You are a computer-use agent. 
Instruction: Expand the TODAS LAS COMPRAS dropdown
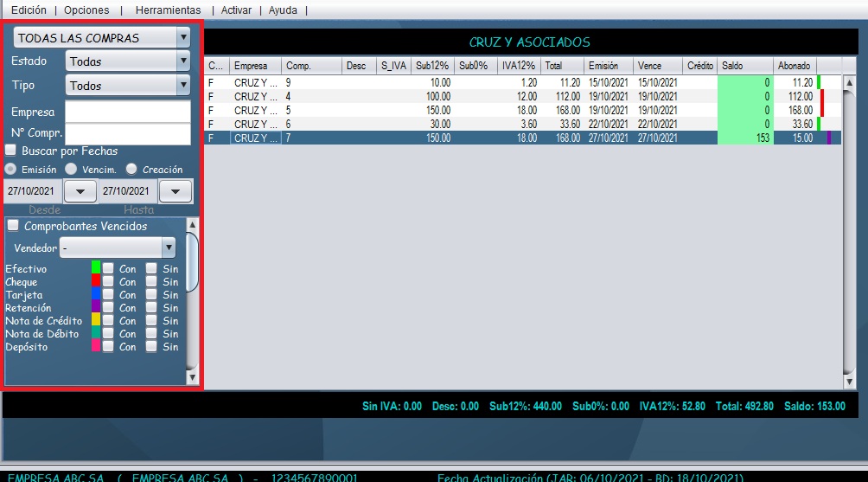click(x=182, y=38)
